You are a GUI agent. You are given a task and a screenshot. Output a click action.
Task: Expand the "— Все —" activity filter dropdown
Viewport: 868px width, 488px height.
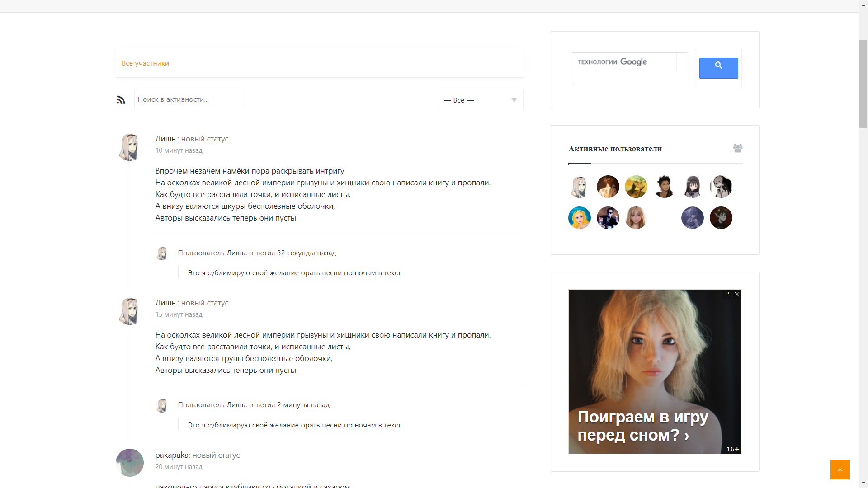pos(480,100)
